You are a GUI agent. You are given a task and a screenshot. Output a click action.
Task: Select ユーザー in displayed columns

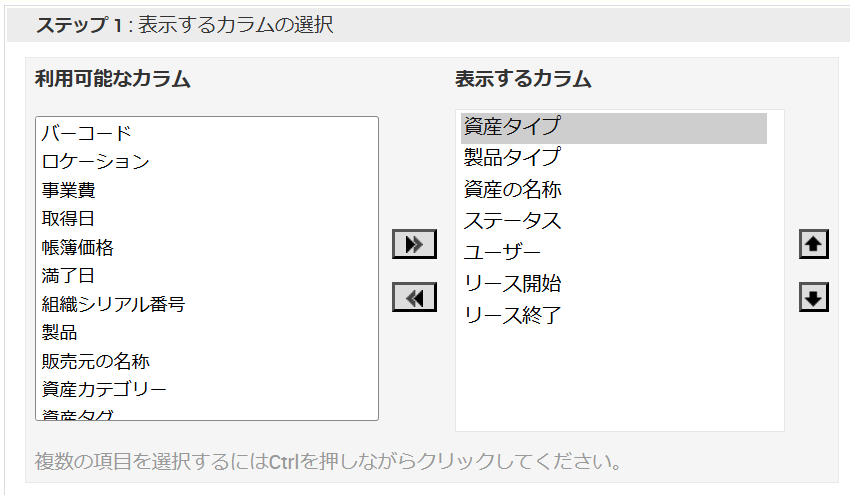503,252
